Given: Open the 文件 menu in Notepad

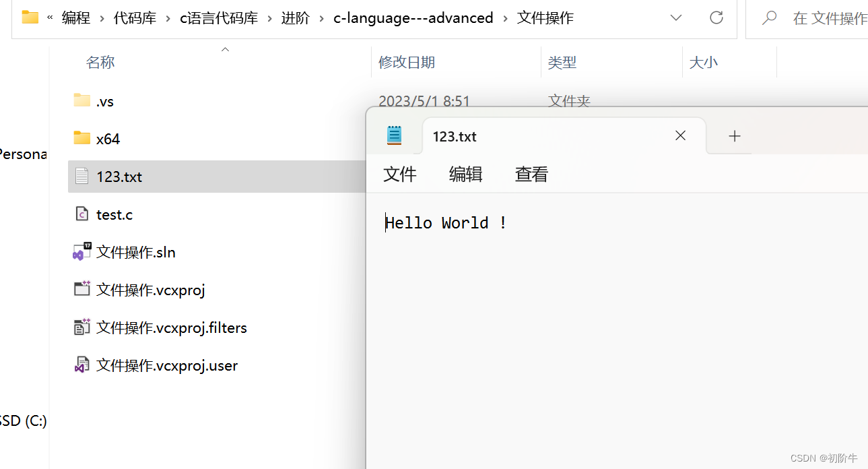Looking at the screenshot, I should pyautogui.click(x=400, y=175).
